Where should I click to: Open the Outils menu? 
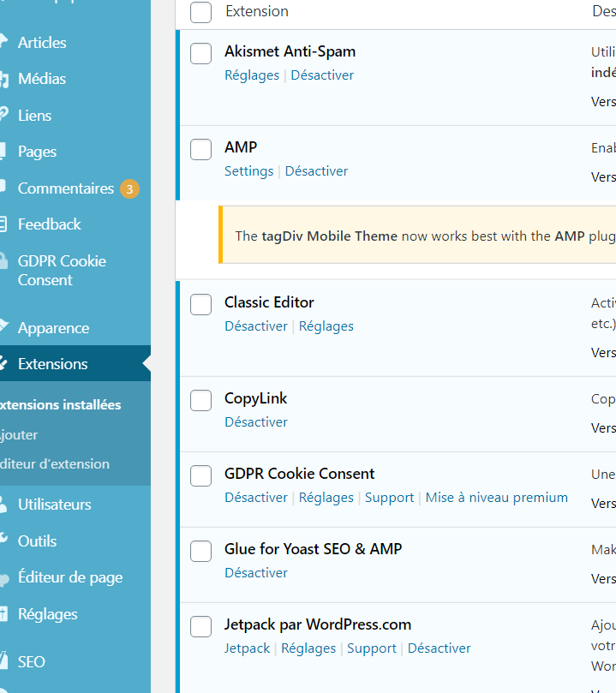pyautogui.click(x=37, y=541)
